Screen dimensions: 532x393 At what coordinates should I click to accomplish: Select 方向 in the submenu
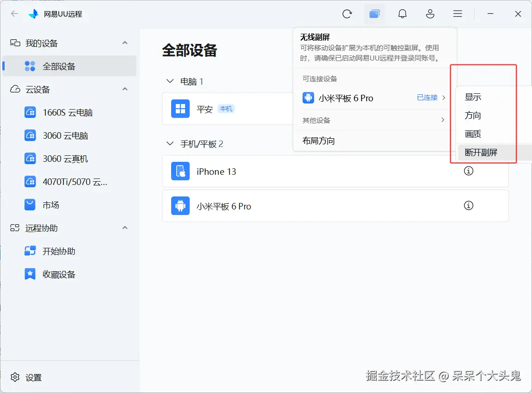[473, 115]
